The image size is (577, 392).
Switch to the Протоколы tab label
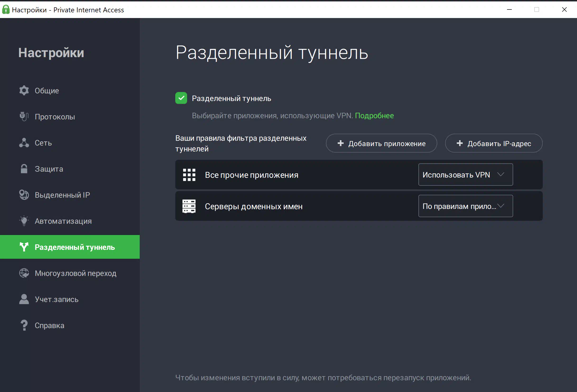pyautogui.click(x=55, y=117)
